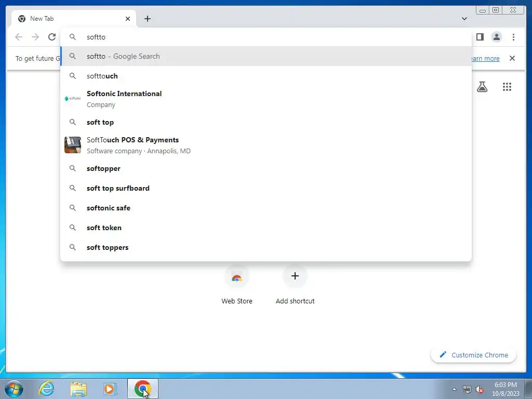Image resolution: width=532 pixels, height=399 pixels.
Task: Click the muted volume tray icon
Action: coord(480,389)
